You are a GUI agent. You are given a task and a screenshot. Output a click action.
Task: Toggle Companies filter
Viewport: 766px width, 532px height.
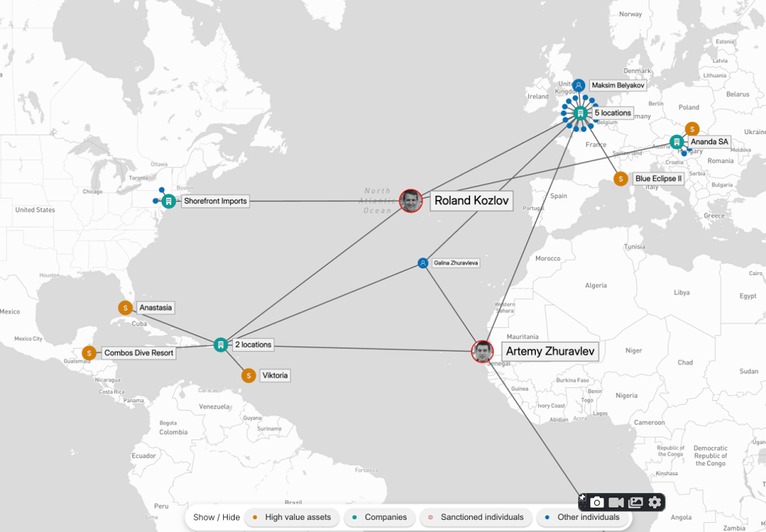point(380,517)
